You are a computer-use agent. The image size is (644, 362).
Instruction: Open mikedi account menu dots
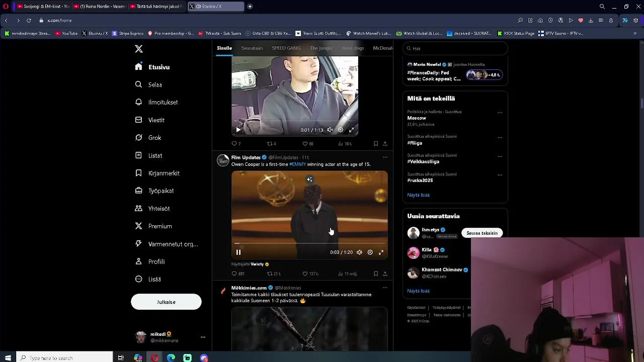click(203, 337)
